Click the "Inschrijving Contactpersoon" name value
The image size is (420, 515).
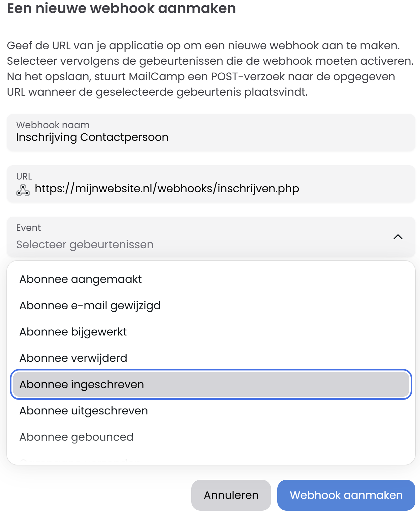tap(92, 137)
